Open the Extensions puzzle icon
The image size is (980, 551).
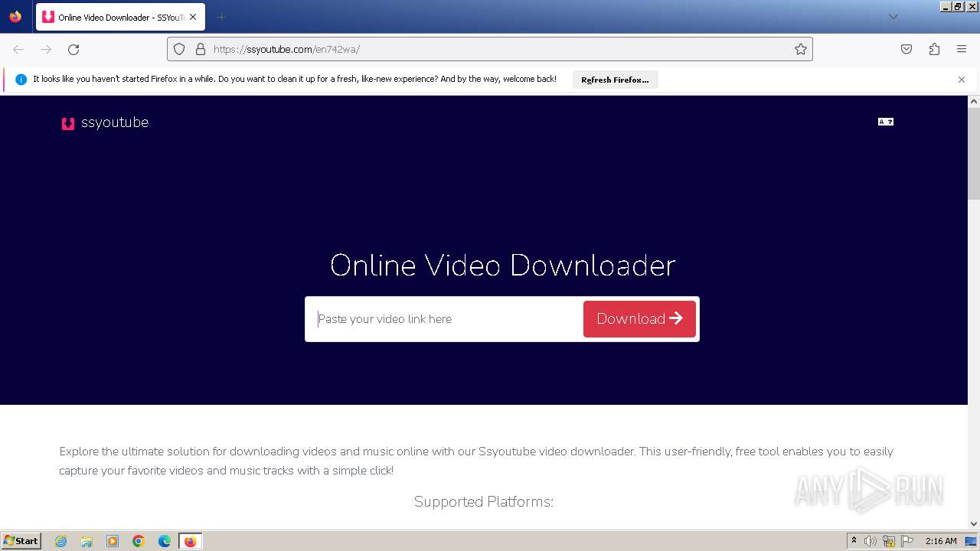pyautogui.click(x=934, y=49)
